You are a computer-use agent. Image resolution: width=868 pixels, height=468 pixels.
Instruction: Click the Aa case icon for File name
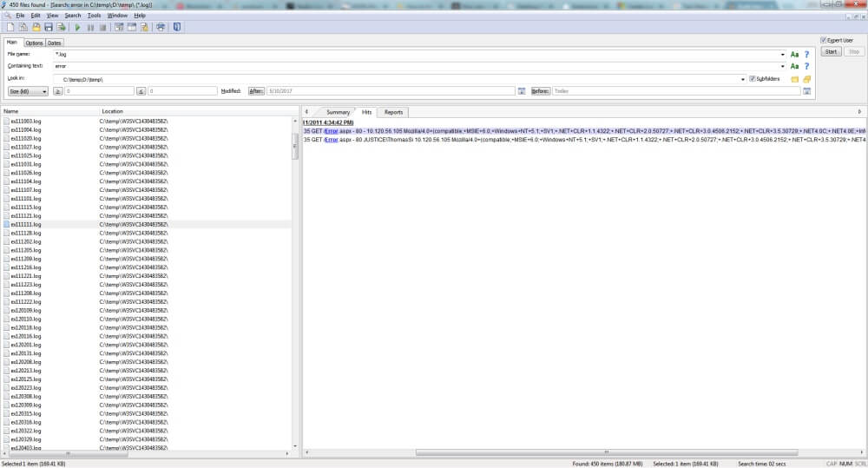794,55
